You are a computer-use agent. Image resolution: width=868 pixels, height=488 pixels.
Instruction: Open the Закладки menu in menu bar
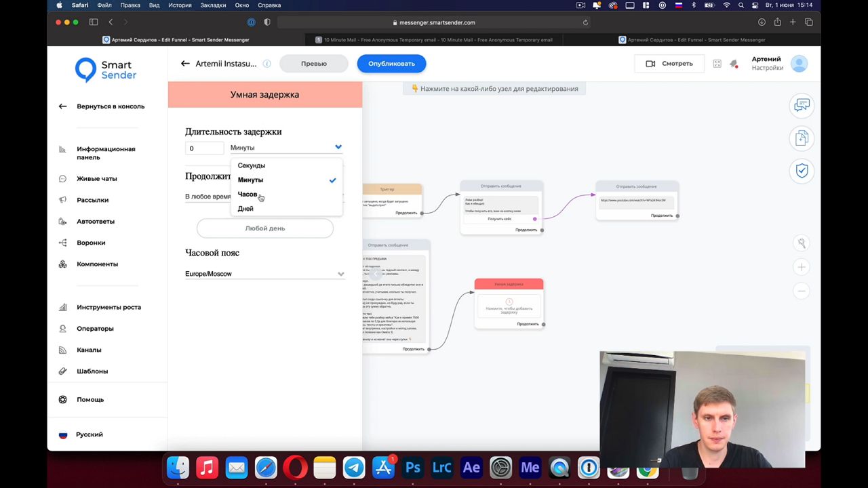(213, 5)
